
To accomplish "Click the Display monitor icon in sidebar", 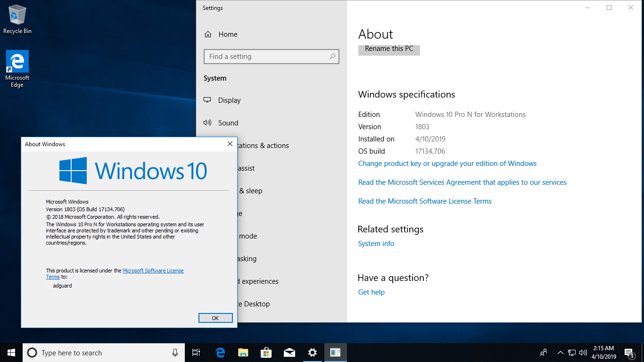I will tap(207, 100).
